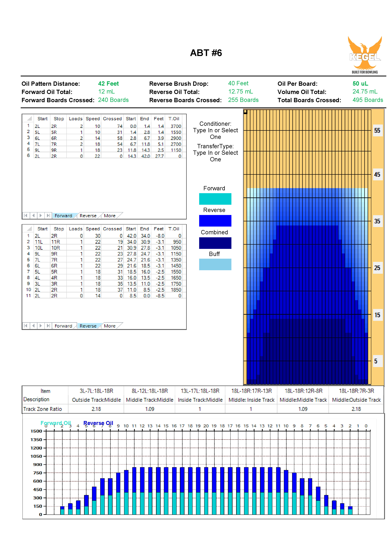Click the Forward cyan color swatch
The height and width of the screenshot is (555, 392).
pyautogui.click(x=215, y=199)
